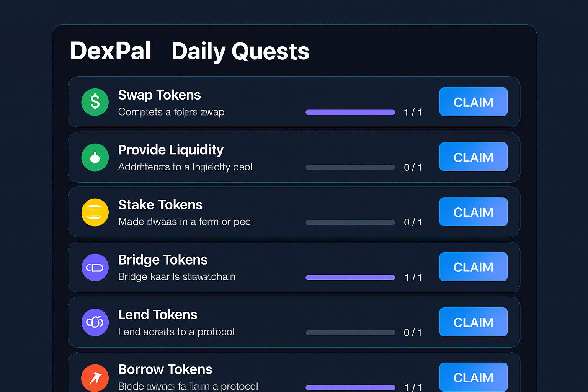Click CLAIM for Lend Tokens
Screen dimensions: 588x392
tap(474, 322)
